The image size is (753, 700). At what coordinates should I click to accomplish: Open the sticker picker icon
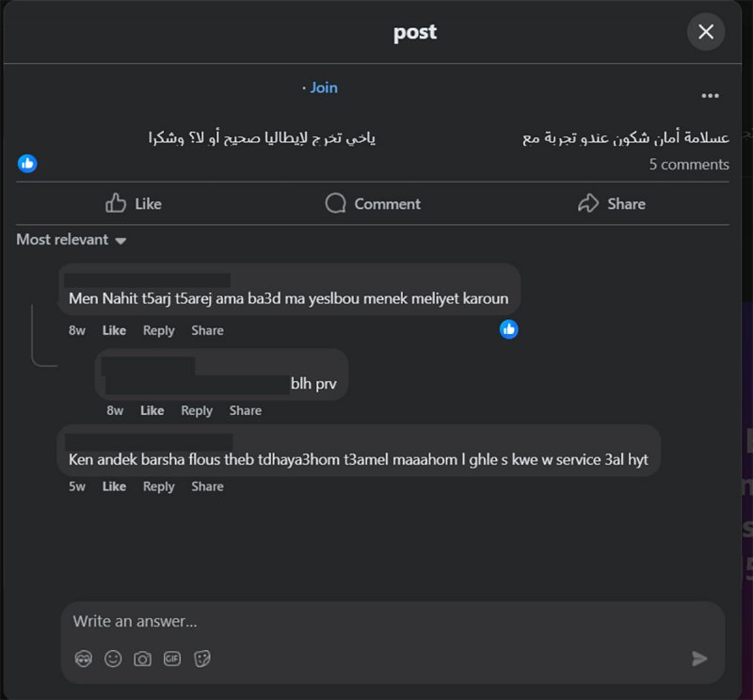click(x=201, y=659)
